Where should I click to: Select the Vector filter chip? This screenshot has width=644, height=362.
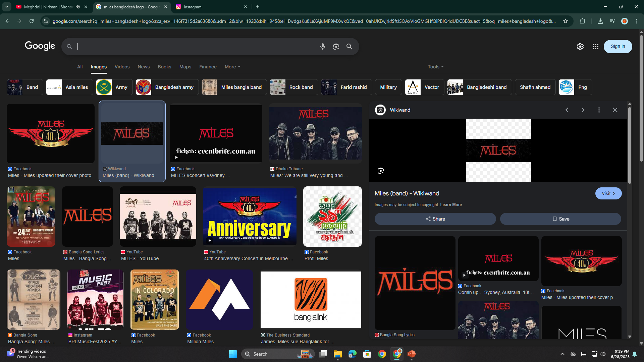[x=425, y=87]
